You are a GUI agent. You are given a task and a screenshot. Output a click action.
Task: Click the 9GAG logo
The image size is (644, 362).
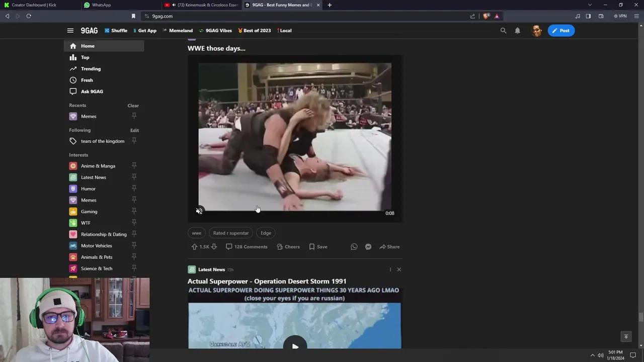(x=89, y=31)
